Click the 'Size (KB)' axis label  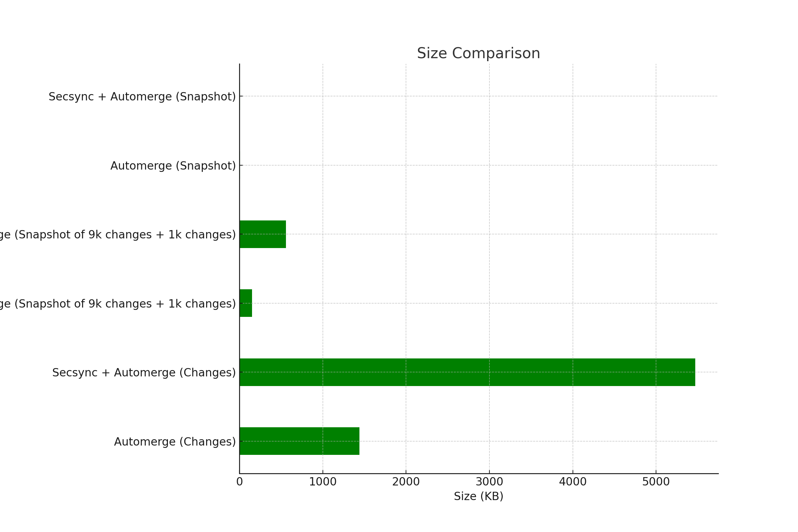478,496
